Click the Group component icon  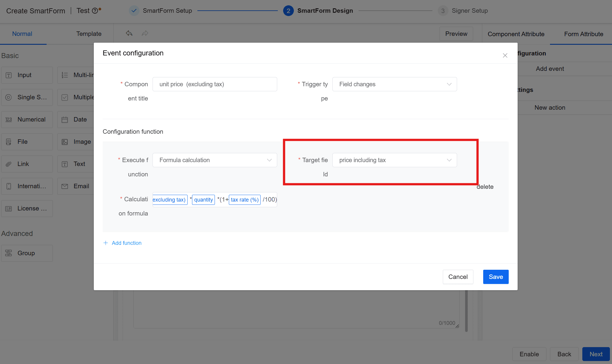(x=9, y=253)
